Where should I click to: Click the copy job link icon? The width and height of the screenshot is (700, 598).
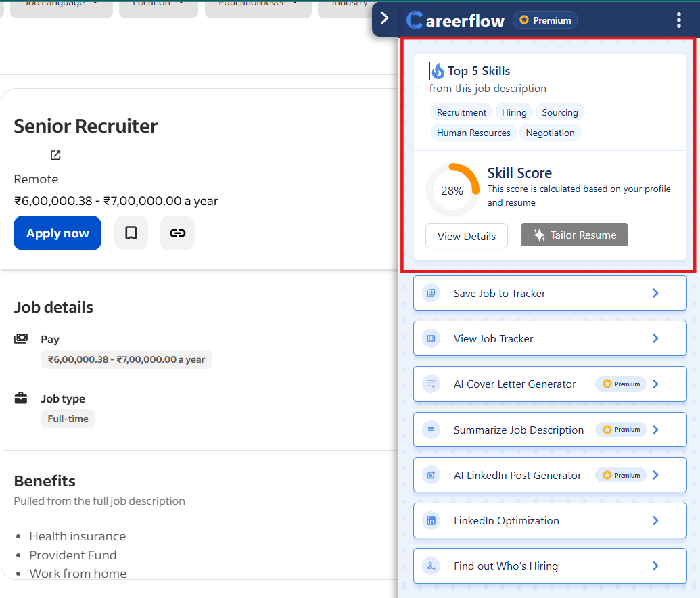click(177, 233)
